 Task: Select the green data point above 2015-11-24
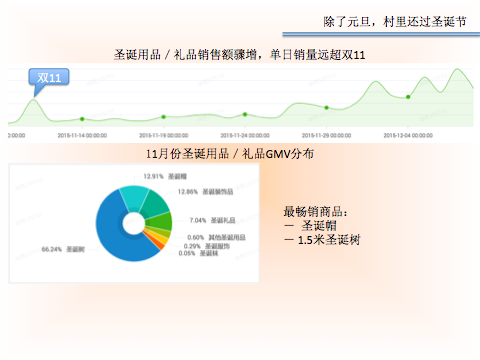pyautogui.click(x=245, y=114)
